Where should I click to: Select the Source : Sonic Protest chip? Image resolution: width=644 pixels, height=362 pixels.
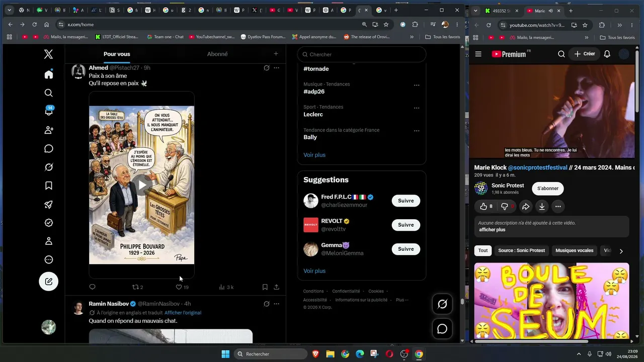[521, 250]
